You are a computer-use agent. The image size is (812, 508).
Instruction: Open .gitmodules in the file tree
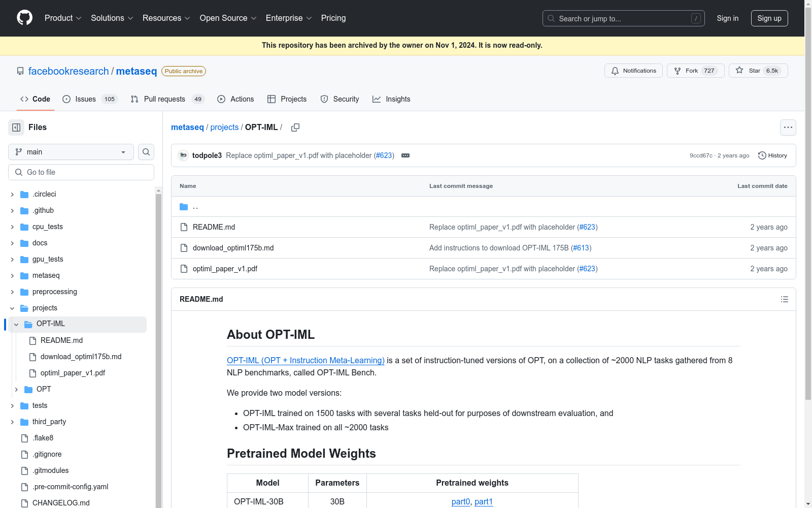tap(50, 470)
